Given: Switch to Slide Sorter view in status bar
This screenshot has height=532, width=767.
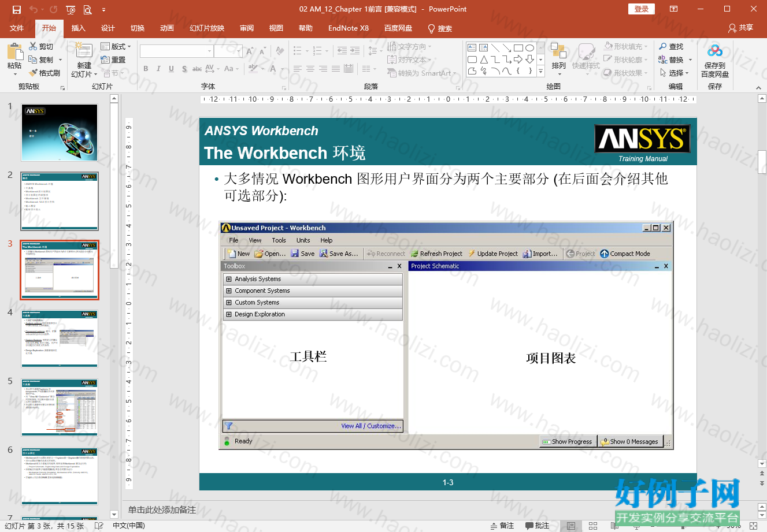Looking at the screenshot, I should click(x=593, y=526).
